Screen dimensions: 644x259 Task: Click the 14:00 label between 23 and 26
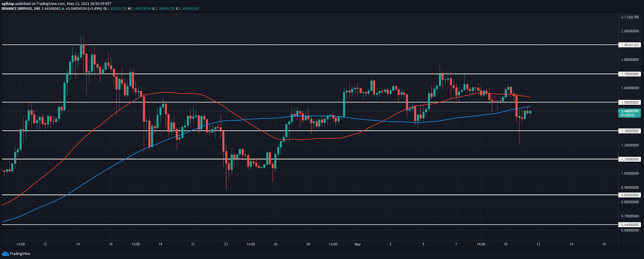pyautogui.click(x=251, y=244)
